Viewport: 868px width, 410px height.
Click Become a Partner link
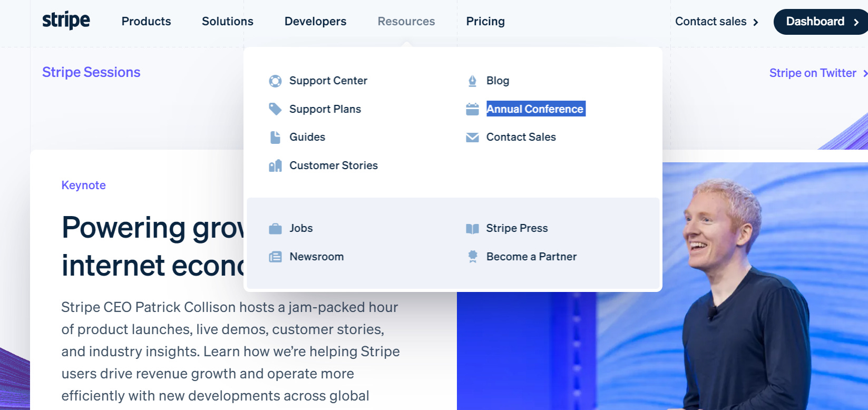click(531, 257)
